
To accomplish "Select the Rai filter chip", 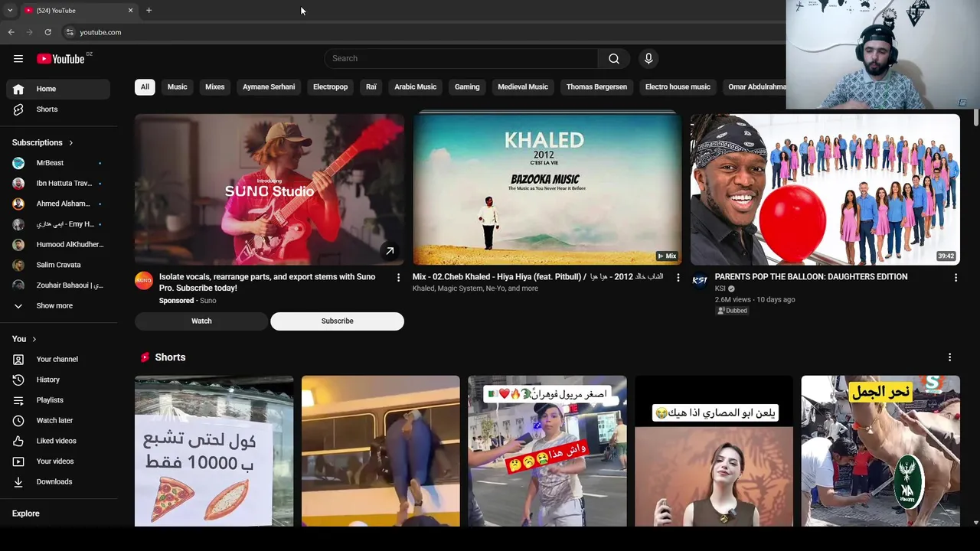I will (x=371, y=87).
